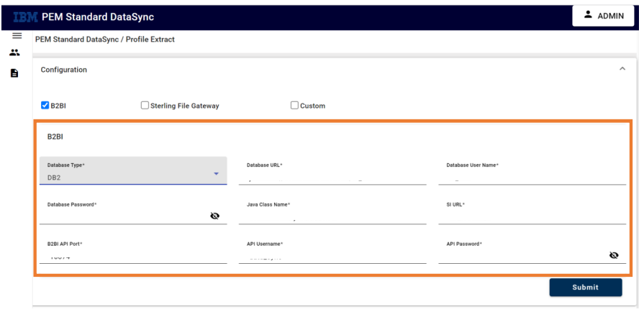Open the ADMIN user menu
The width and height of the screenshot is (644, 312).
(x=603, y=16)
